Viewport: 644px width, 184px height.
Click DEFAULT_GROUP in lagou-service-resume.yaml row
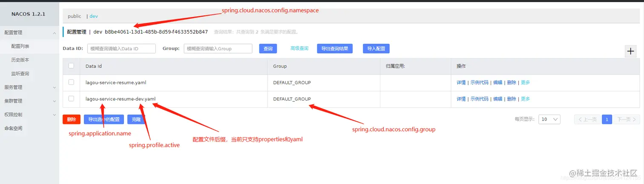(292, 83)
